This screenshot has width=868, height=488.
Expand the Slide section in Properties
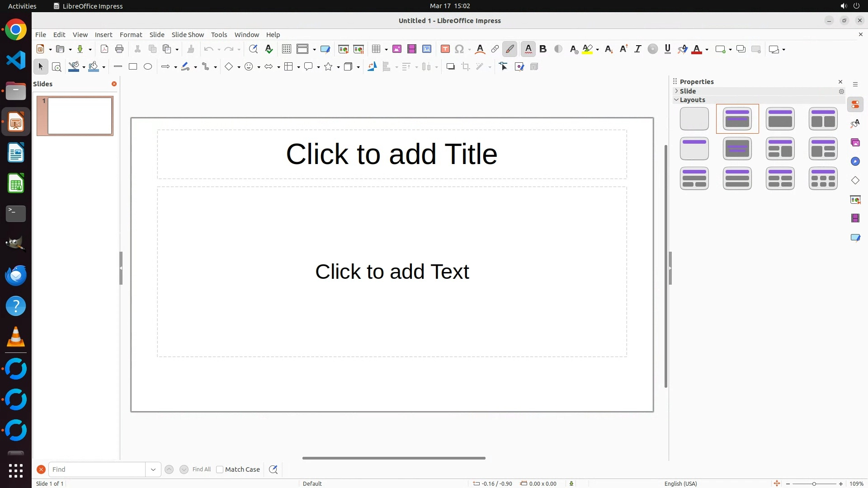click(688, 91)
